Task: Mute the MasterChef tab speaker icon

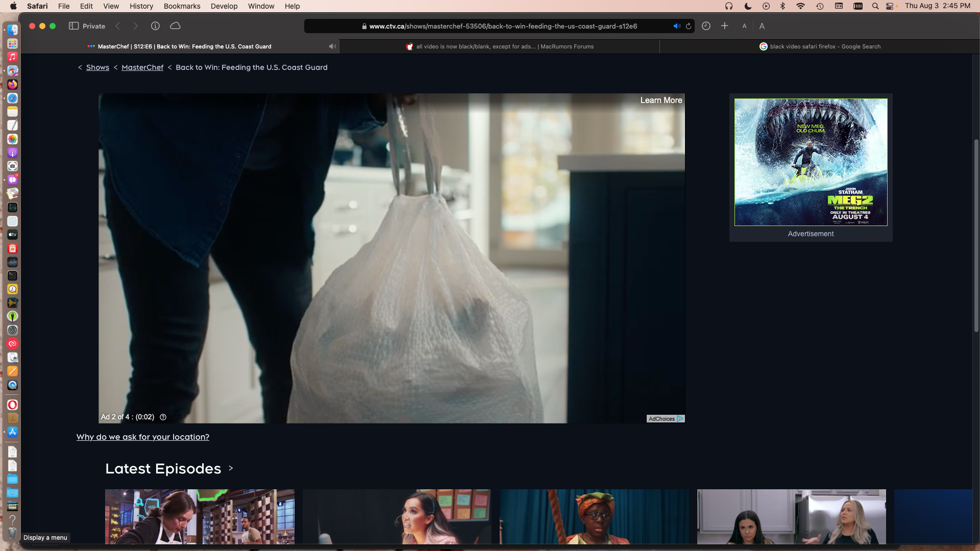Action: 332,46
